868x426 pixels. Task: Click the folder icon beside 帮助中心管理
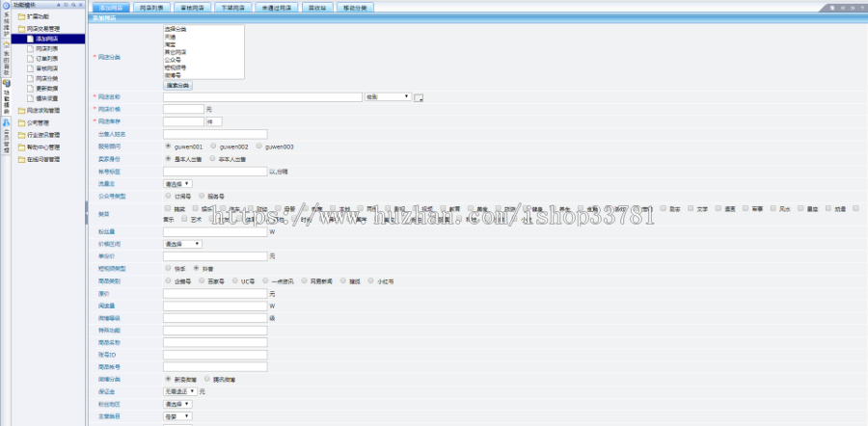point(21,147)
